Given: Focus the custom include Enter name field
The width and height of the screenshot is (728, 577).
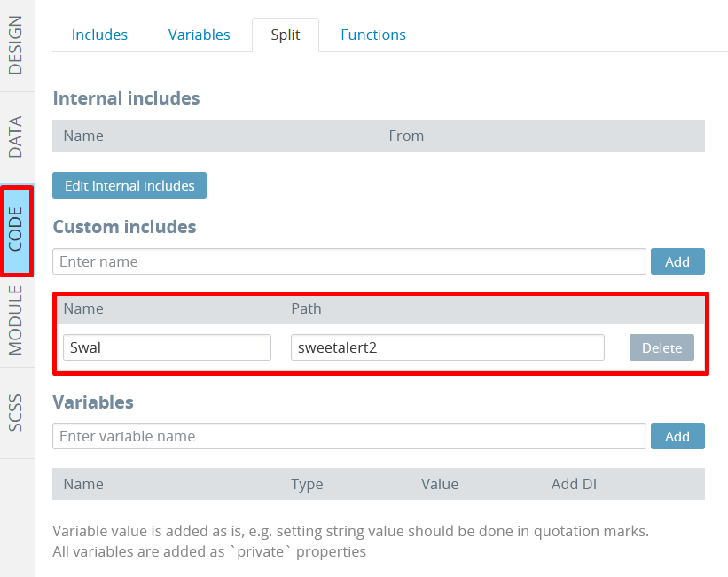Looking at the screenshot, I should point(349,261).
